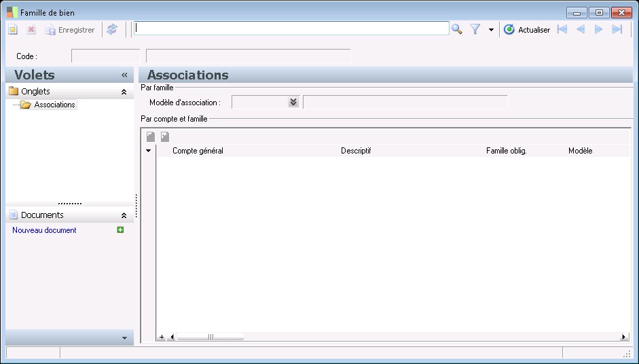This screenshot has height=364, width=639.
Task: Click the Enregistrer save button
Action: click(x=70, y=30)
